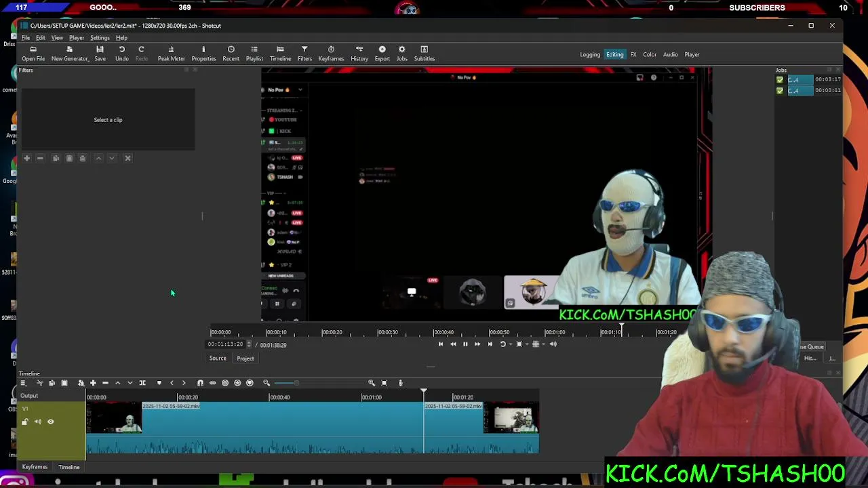Open Properties panel

tap(203, 54)
